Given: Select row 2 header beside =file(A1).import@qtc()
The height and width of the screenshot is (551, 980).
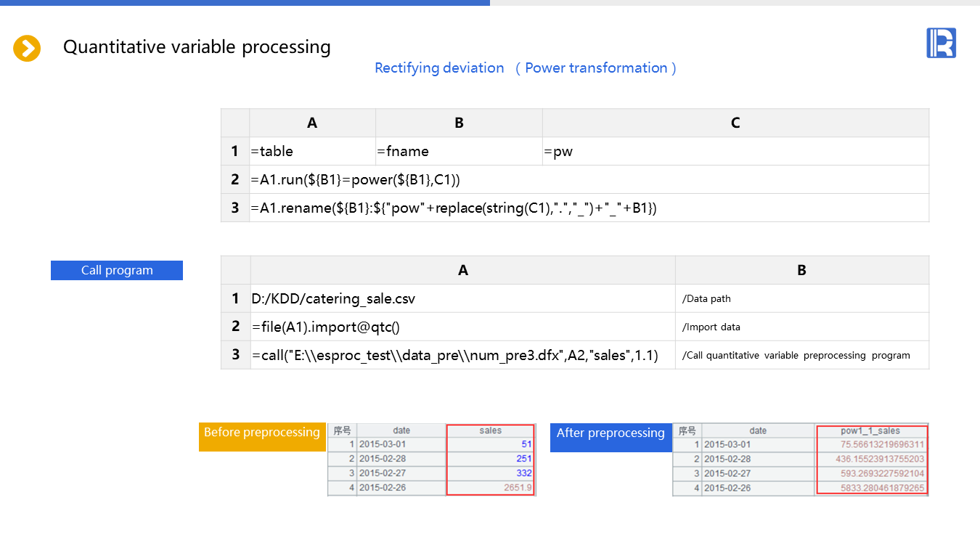Looking at the screenshot, I should coord(235,327).
